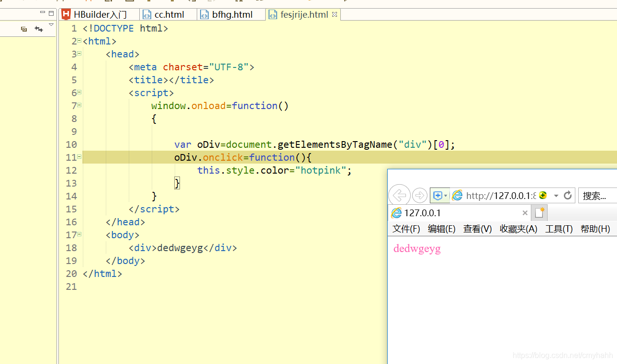
Task: Switch to the HBuilder入门 tab
Action: (100, 14)
